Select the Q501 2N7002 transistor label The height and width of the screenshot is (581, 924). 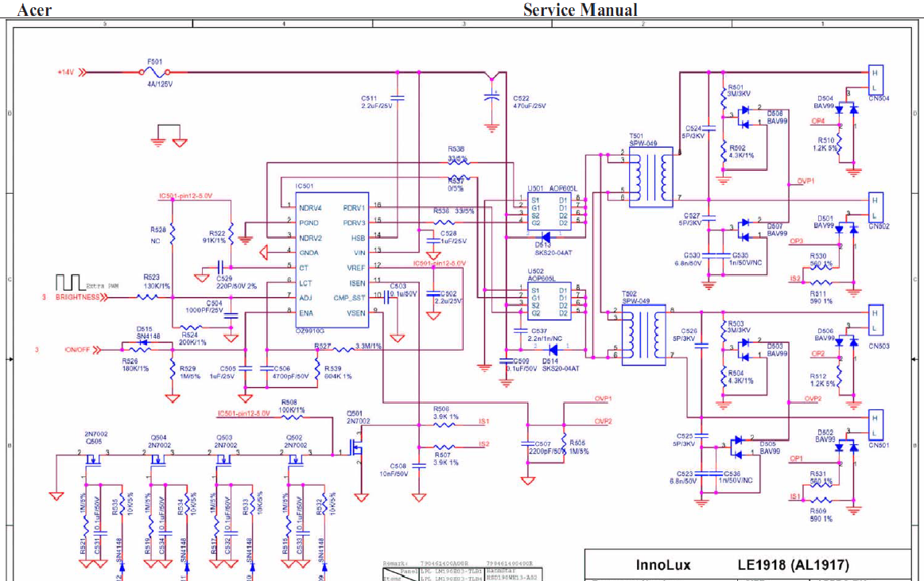(x=359, y=417)
